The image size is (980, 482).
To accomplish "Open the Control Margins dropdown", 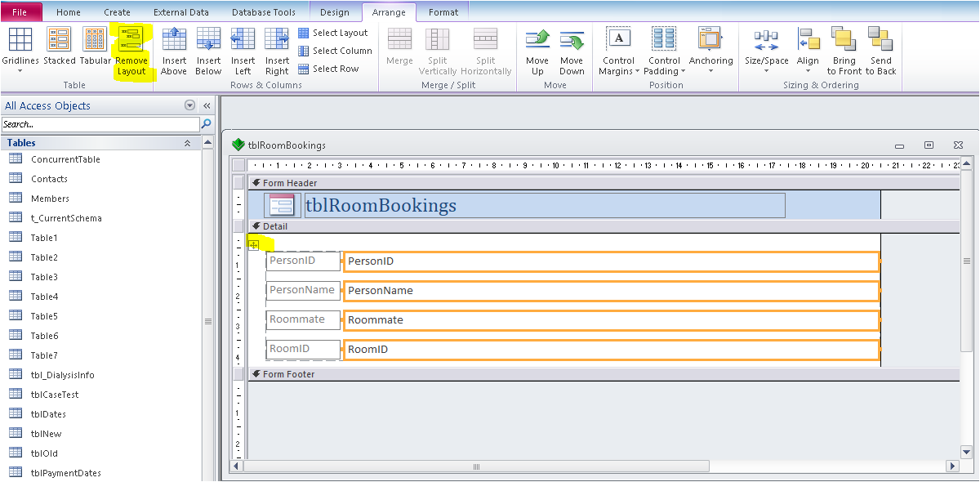I will [x=618, y=51].
